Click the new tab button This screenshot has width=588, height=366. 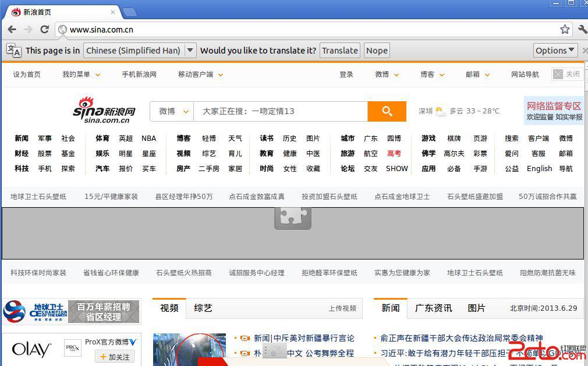(129, 12)
